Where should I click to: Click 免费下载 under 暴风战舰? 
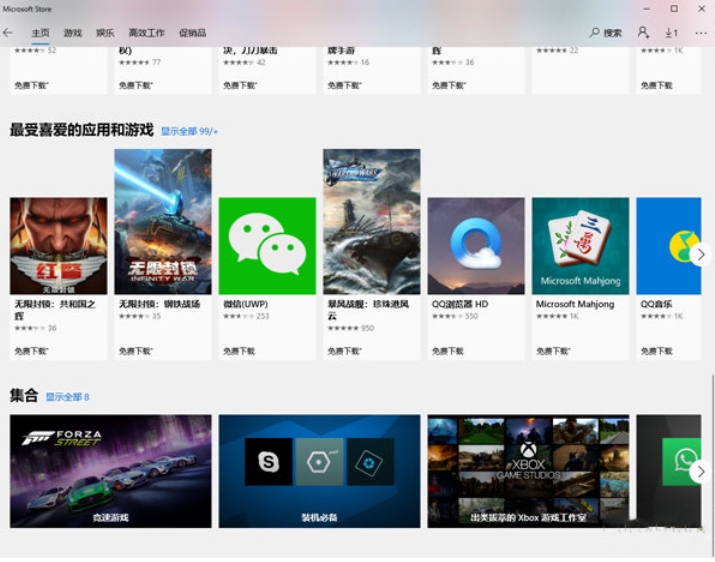[344, 351]
